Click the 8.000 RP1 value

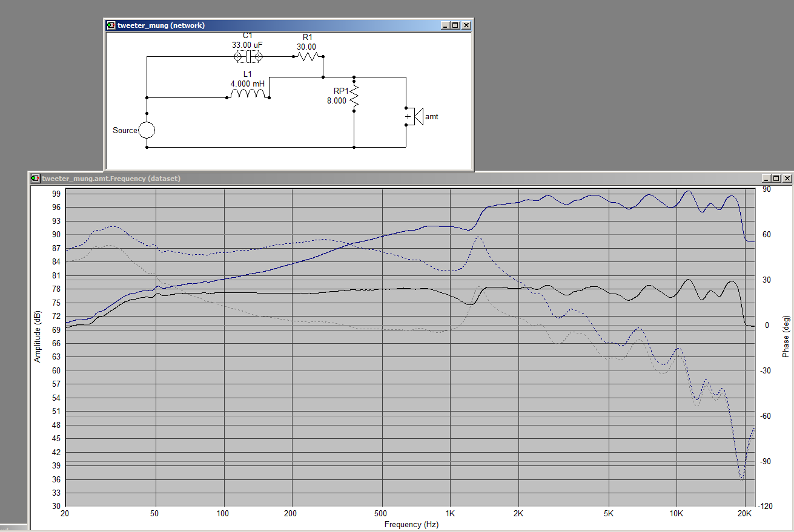337,101
